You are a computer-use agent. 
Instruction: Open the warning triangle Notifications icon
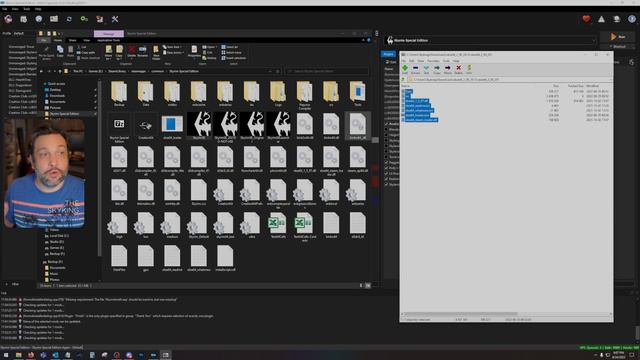tap(601, 19)
